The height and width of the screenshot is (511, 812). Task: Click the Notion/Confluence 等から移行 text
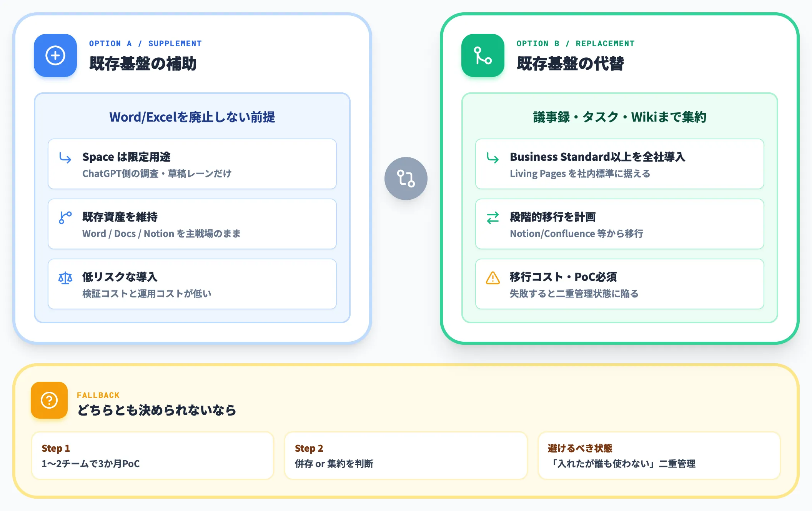click(576, 234)
